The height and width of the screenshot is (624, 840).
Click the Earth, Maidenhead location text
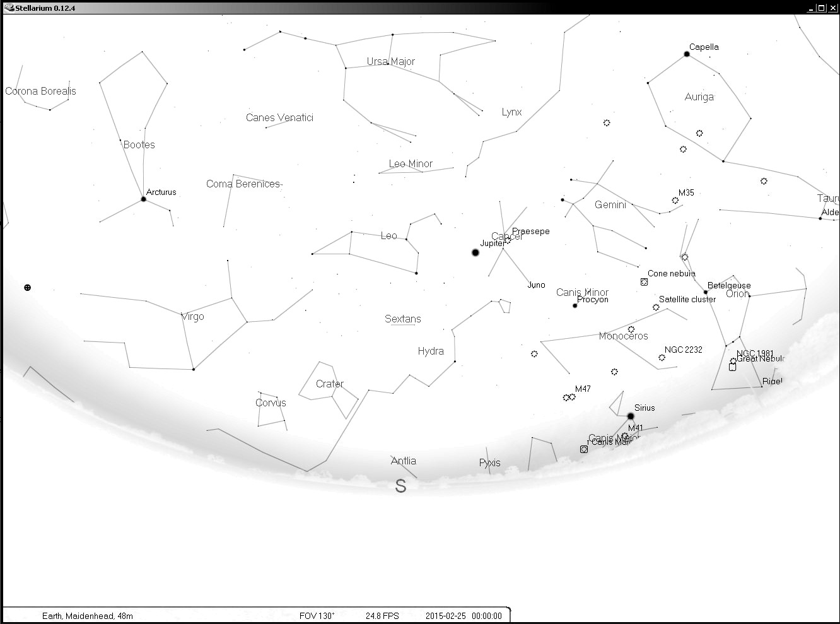coord(87,616)
